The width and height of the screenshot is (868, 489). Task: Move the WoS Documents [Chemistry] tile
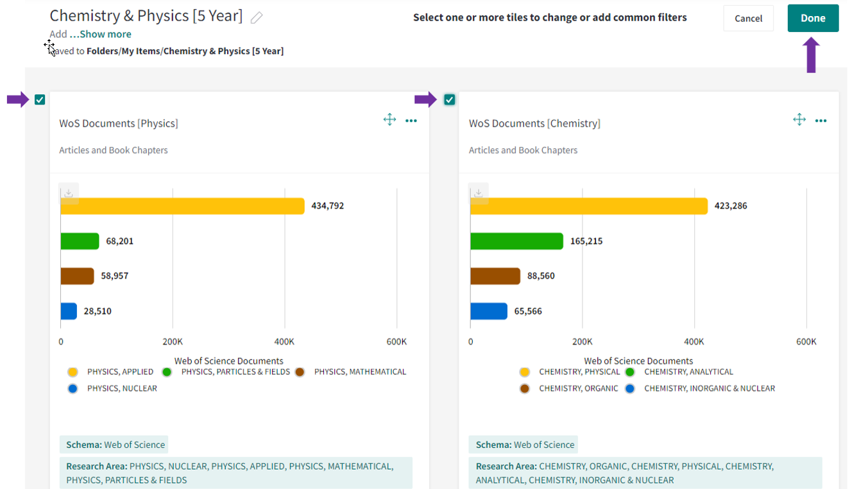[x=799, y=119]
